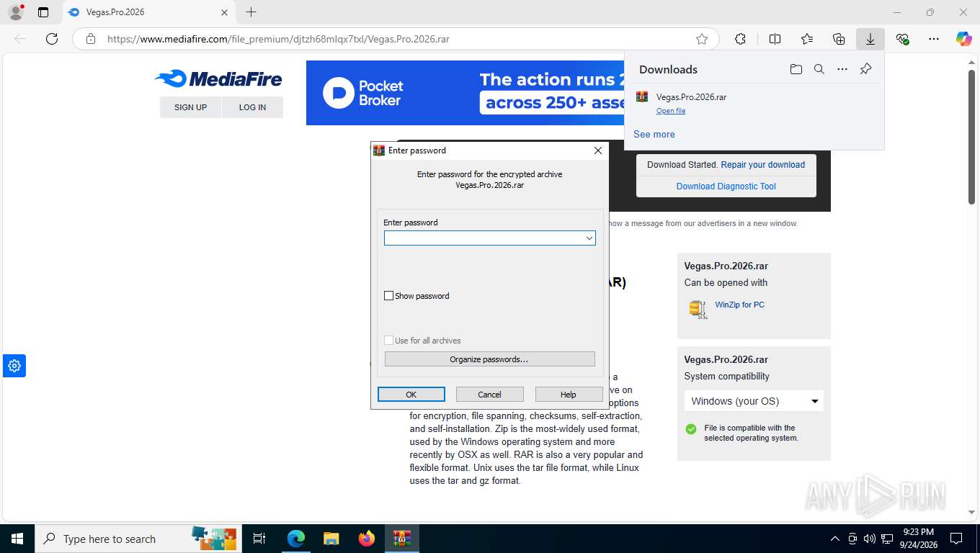Open the page settings gear icon
This screenshot has width=980, height=553.
[14, 366]
